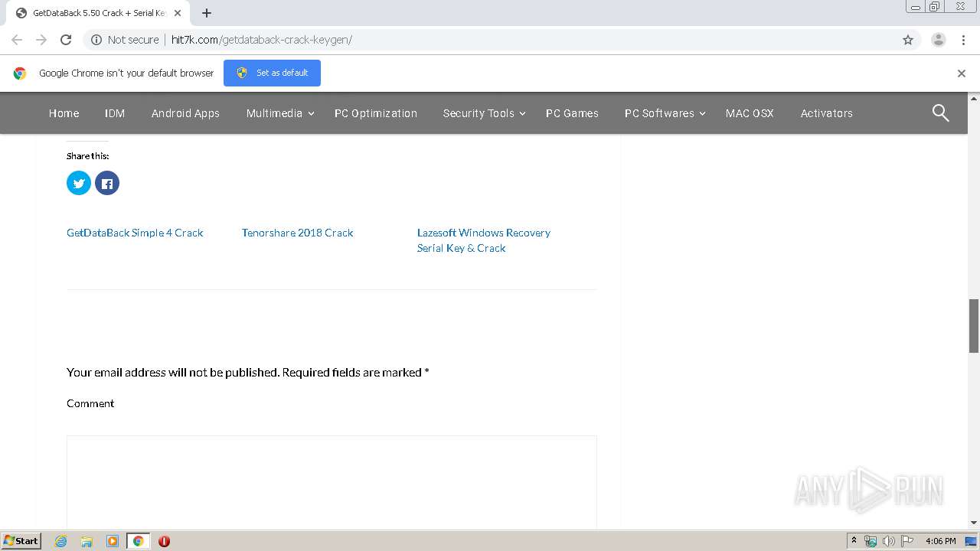Open a new browser tab
The width and height of the screenshot is (980, 551).
(x=207, y=13)
